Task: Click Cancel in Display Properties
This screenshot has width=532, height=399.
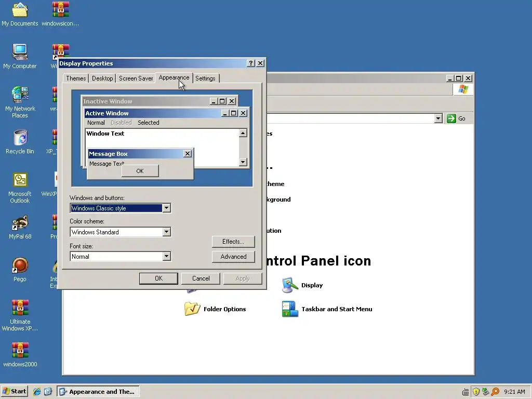Action: click(201, 278)
